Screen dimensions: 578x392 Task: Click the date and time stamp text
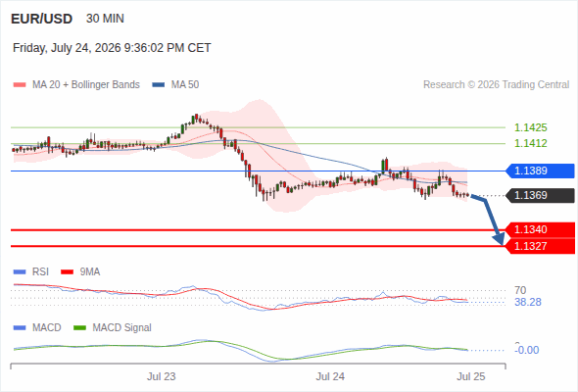[112, 48]
